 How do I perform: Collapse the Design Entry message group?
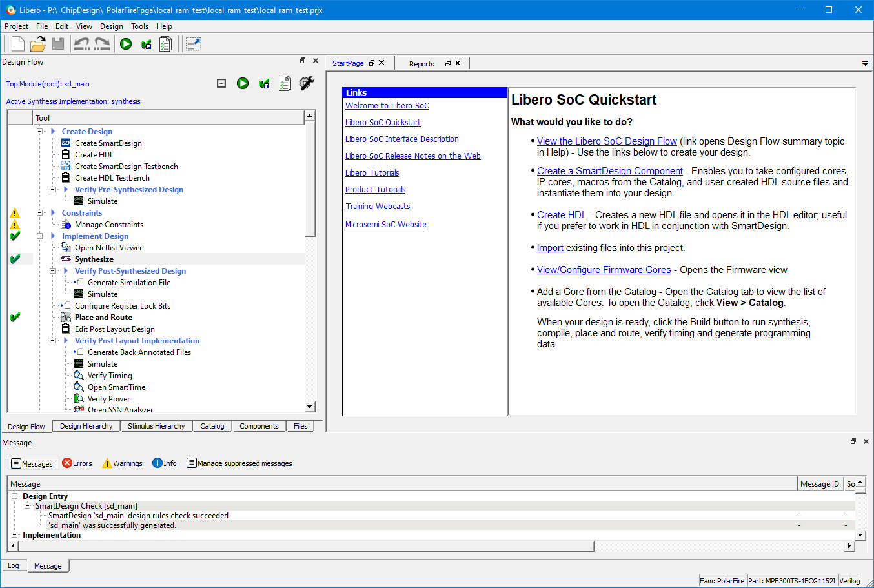click(x=14, y=496)
